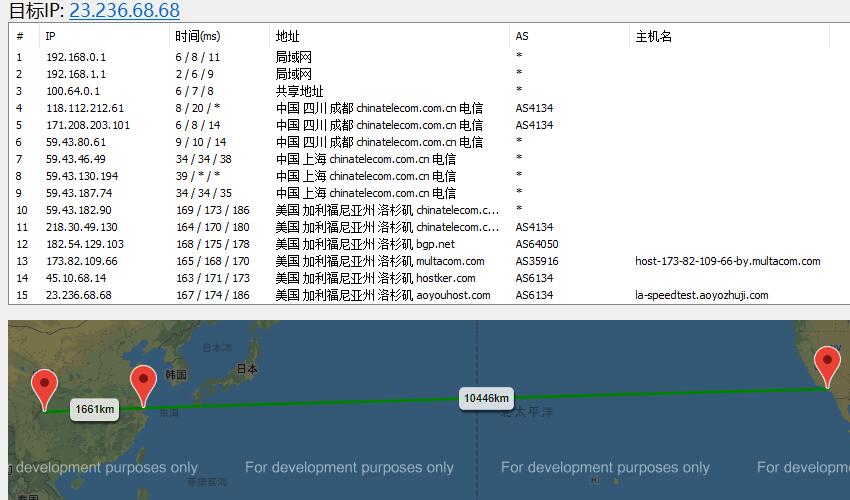Click latency value 8 / 20 / *
The width and height of the screenshot is (850, 500).
coord(197,108)
